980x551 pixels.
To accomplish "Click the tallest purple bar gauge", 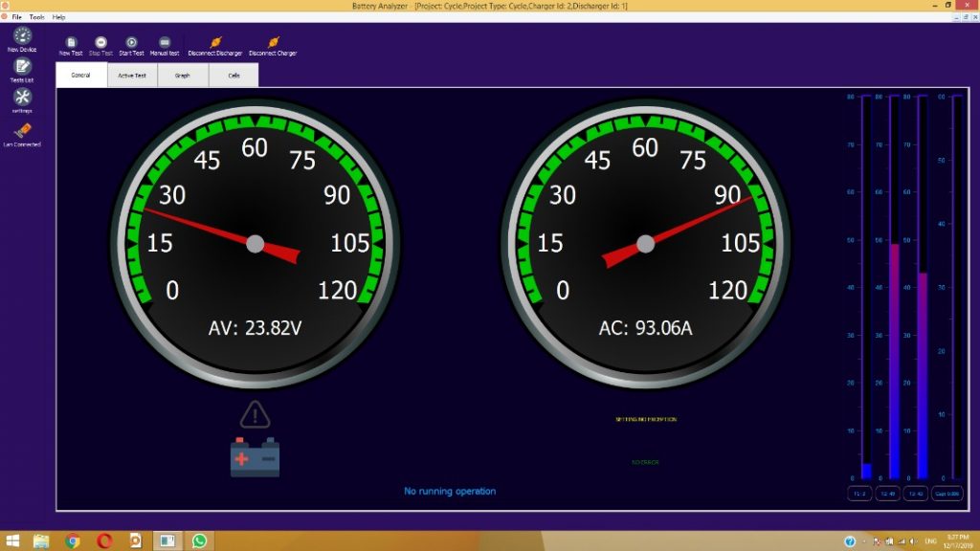I will [x=895, y=361].
